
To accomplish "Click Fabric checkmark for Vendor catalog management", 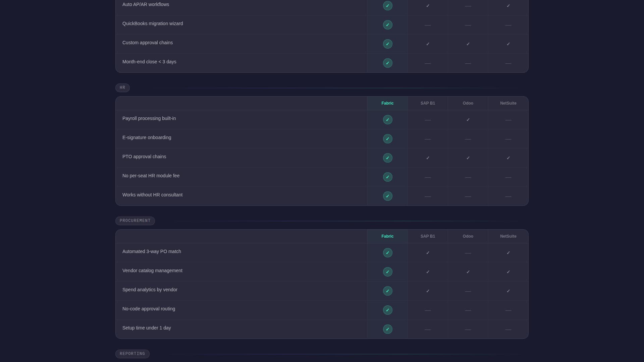I will [387, 272].
